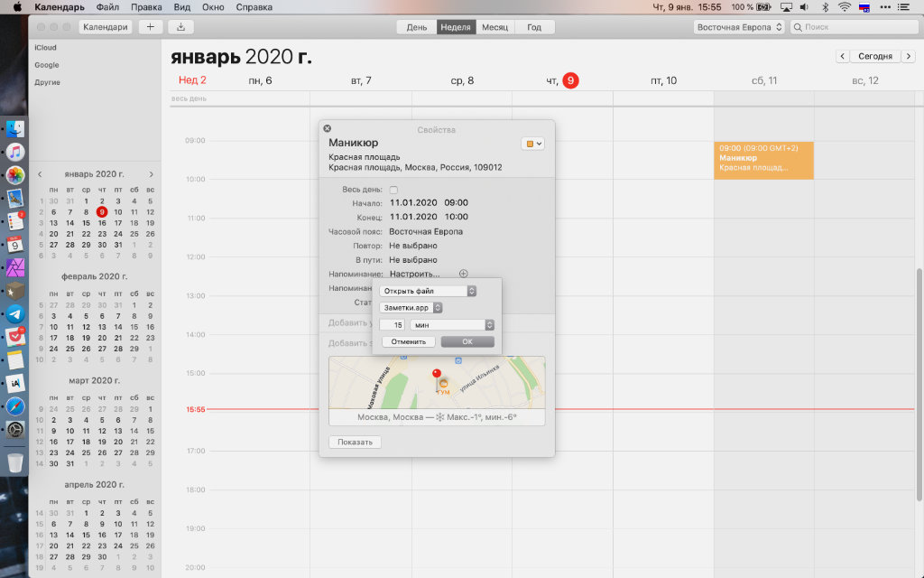Open the Заметки.app file dropdown
The width and height of the screenshot is (924, 578).
[x=411, y=308]
